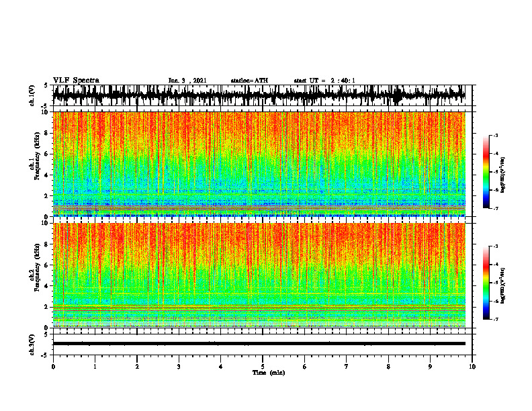Click time axis tick label "9"
Viewport: 532px width, 411px height.
tap(430, 367)
